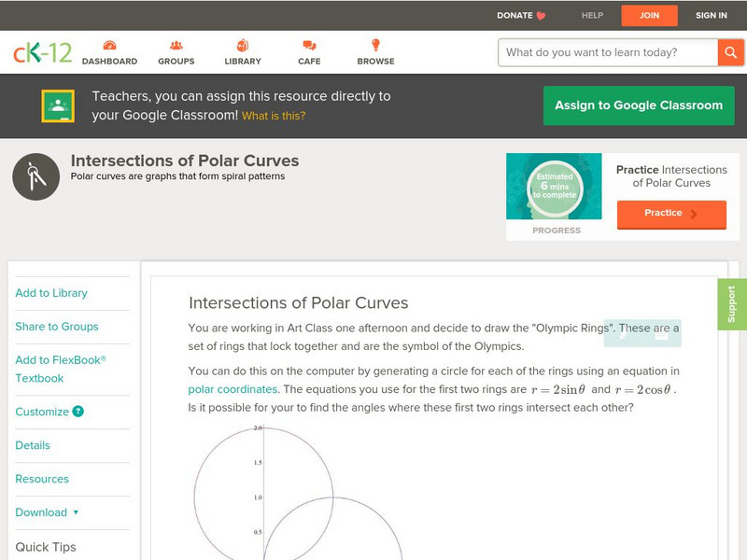Go to GROUPS label
Image resolution: width=747 pixels, height=560 pixels.
coord(176,61)
